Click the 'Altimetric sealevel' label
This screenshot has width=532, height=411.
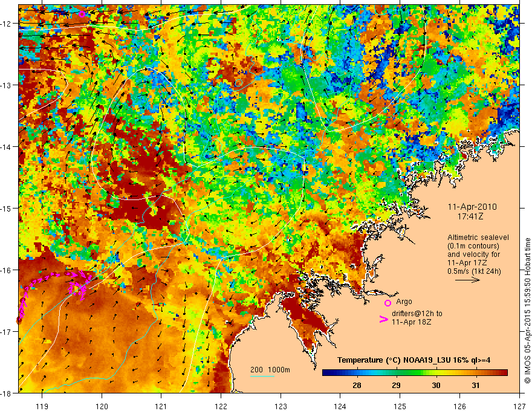pyautogui.click(x=478, y=238)
